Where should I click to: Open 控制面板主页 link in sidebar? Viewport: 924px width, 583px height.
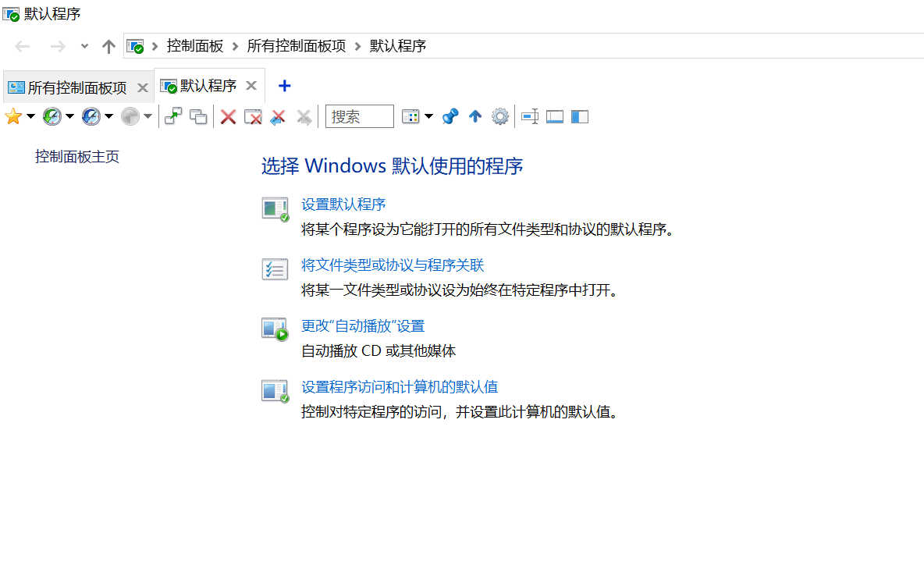[x=77, y=157]
